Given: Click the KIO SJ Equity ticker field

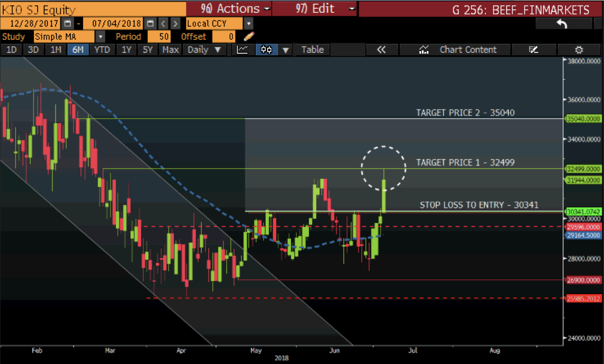Looking at the screenshot, I should click(93, 9).
